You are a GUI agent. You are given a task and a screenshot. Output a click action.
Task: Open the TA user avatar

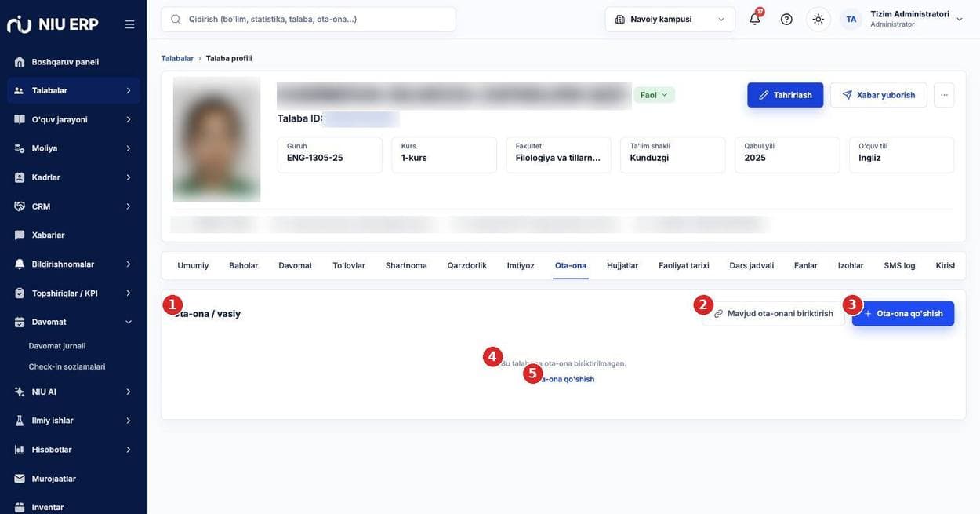click(x=851, y=19)
